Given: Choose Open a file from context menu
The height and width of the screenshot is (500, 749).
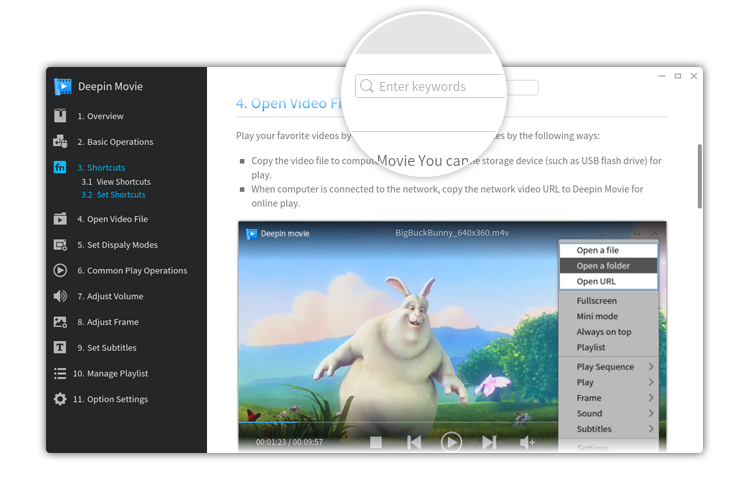Looking at the screenshot, I should 609,250.
